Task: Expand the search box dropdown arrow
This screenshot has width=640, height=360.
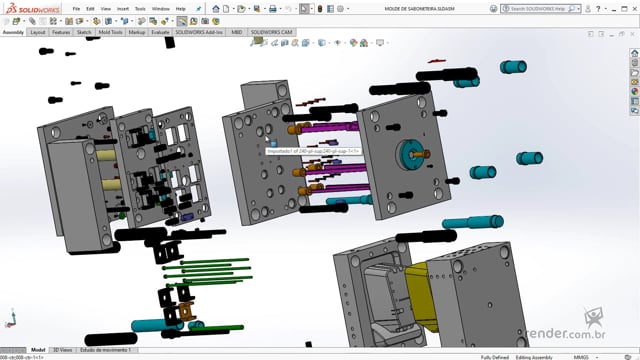Action: pos(578,9)
